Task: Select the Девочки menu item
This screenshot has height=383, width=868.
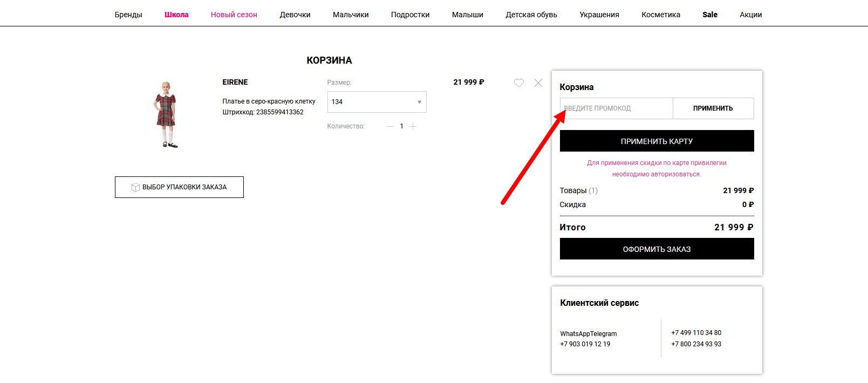Action: click(x=295, y=15)
